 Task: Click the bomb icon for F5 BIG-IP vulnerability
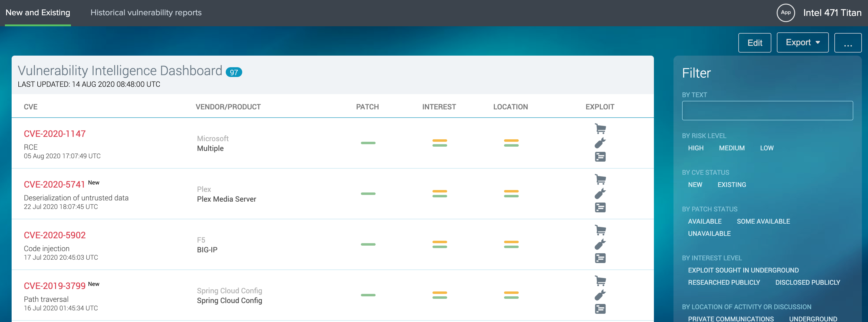coord(600,245)
